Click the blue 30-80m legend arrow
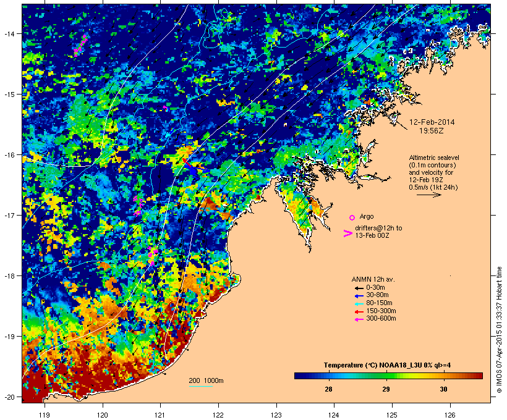 point(359,296)
